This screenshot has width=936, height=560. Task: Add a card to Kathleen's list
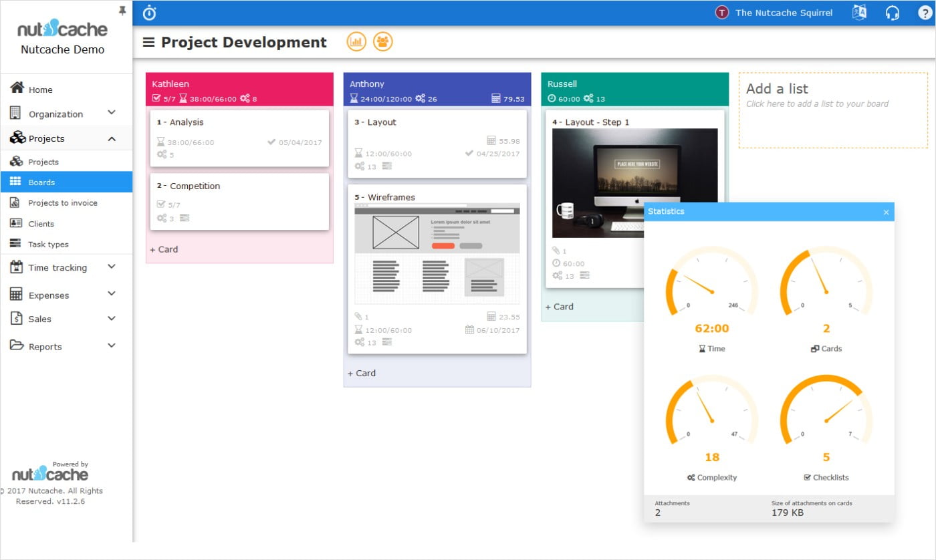coord(164,249)
